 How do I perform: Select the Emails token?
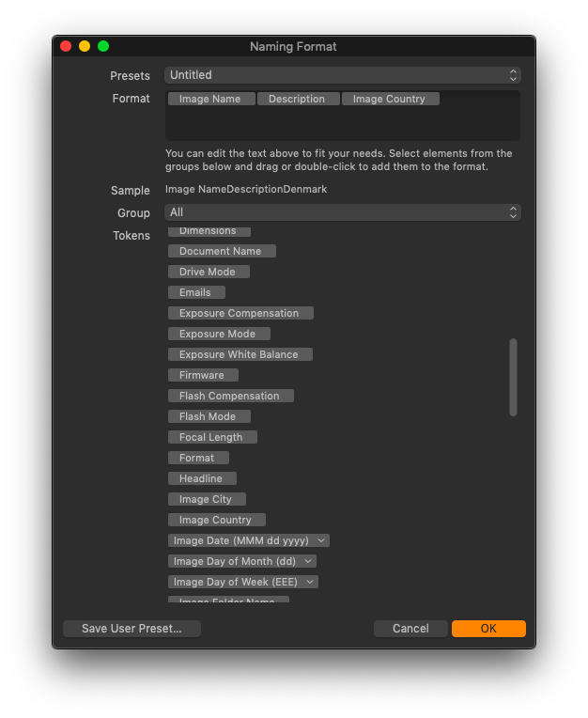click(x=196, y=292)
